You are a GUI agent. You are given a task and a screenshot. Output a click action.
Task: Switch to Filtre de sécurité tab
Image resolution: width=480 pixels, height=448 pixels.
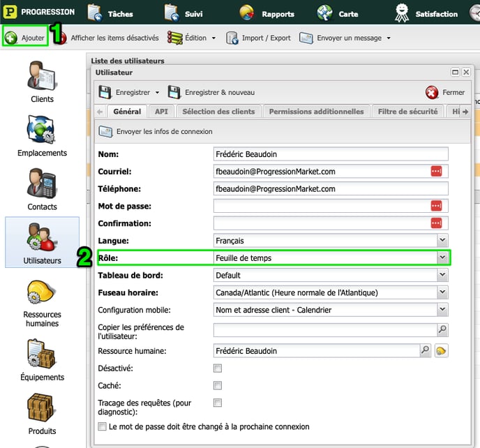pyautogui.click(x=407, y=112)
